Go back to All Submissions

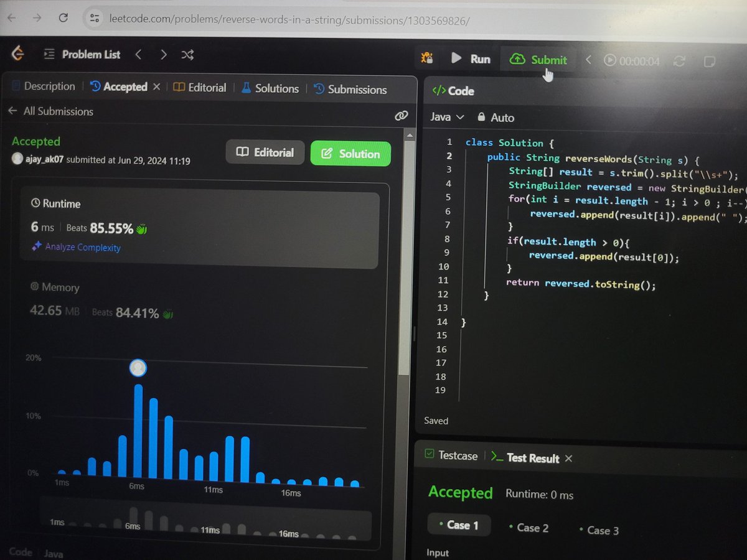pyautogui.click(x=50, y=111)
